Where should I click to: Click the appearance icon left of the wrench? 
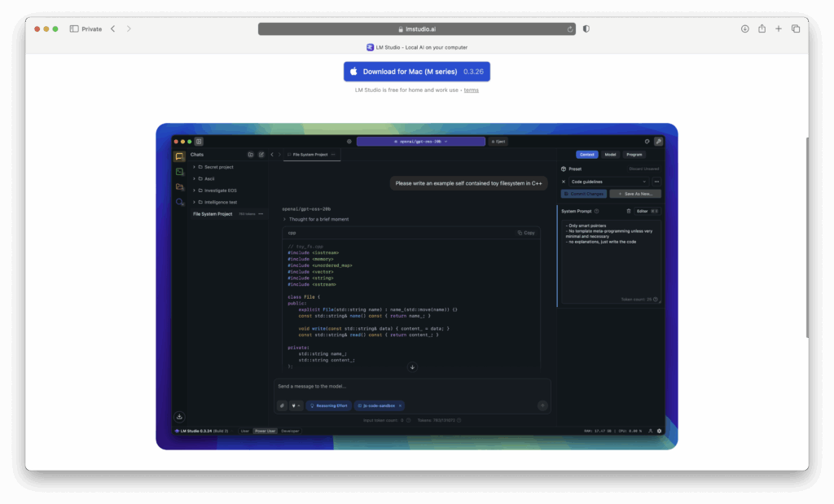[647, 142]
